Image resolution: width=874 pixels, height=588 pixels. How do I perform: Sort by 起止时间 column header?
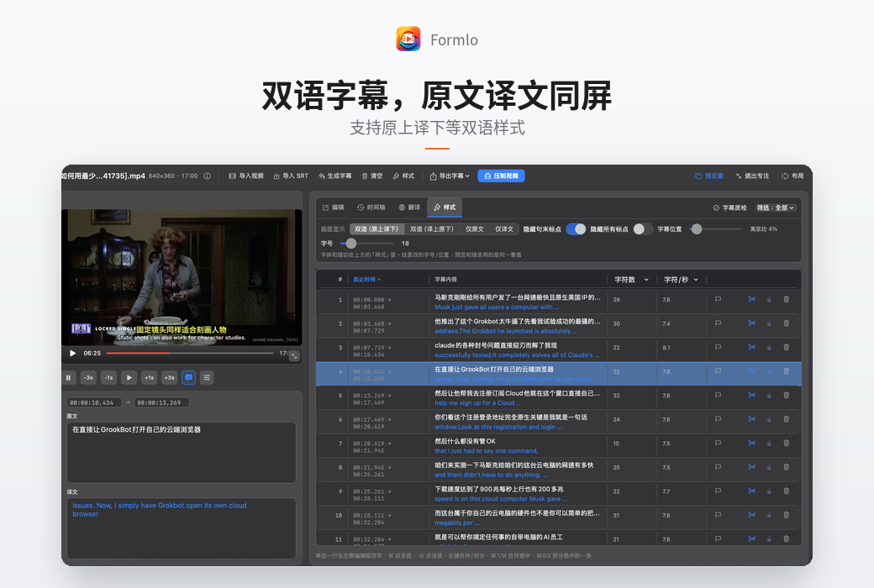coord(366,280)
